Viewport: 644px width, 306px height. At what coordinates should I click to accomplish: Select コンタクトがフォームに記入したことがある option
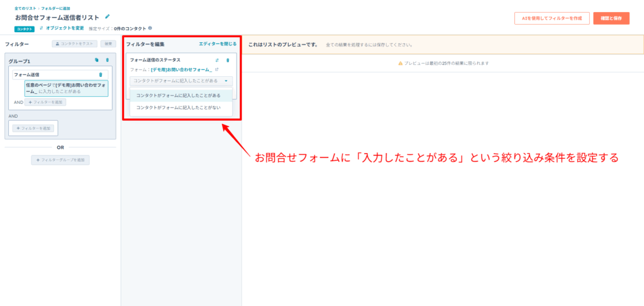[x=181, y=96]
